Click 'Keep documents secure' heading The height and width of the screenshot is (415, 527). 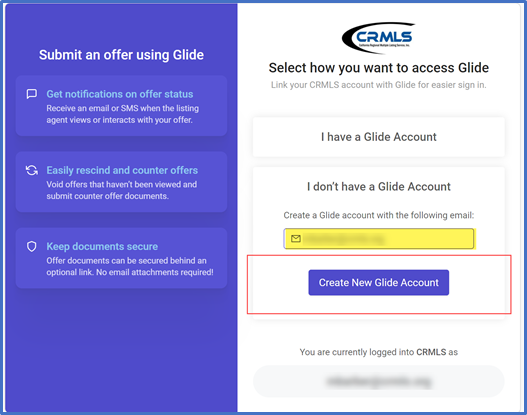pyautogui.click(x=102, y=246)
